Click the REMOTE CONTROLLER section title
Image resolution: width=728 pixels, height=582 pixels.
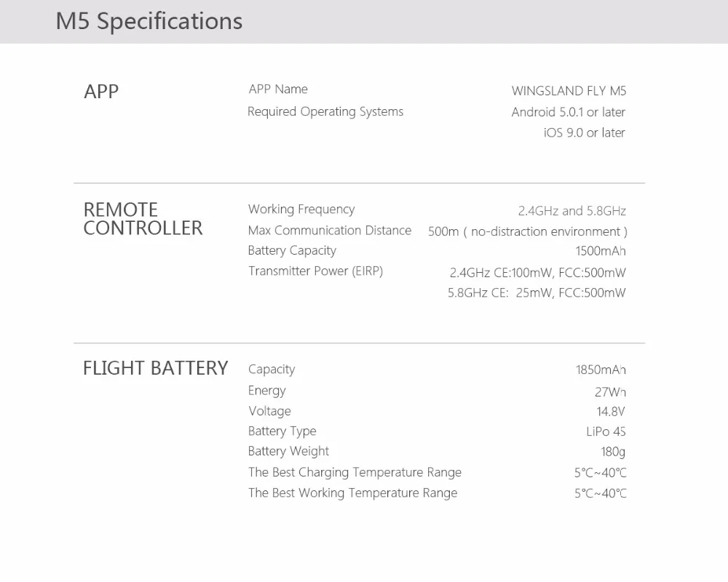[x=143, y=219]
